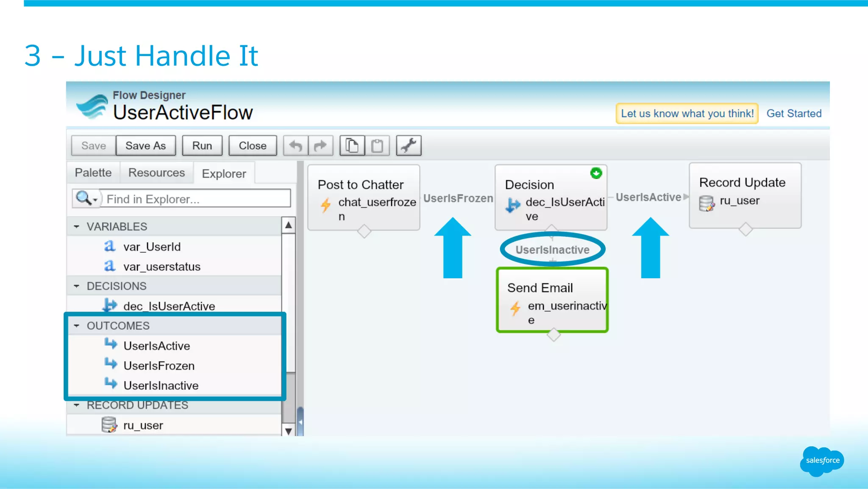Click the Paste clipboard toolbar icon
The width and height of the screenshot is (868, 489).
[377, 146]
